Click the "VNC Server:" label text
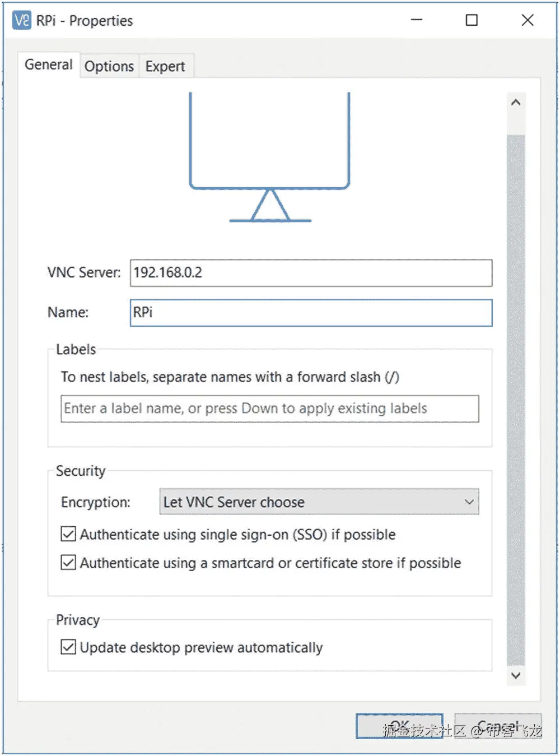Viewport: 560px width, 756px height. click(x=84, y=272)
